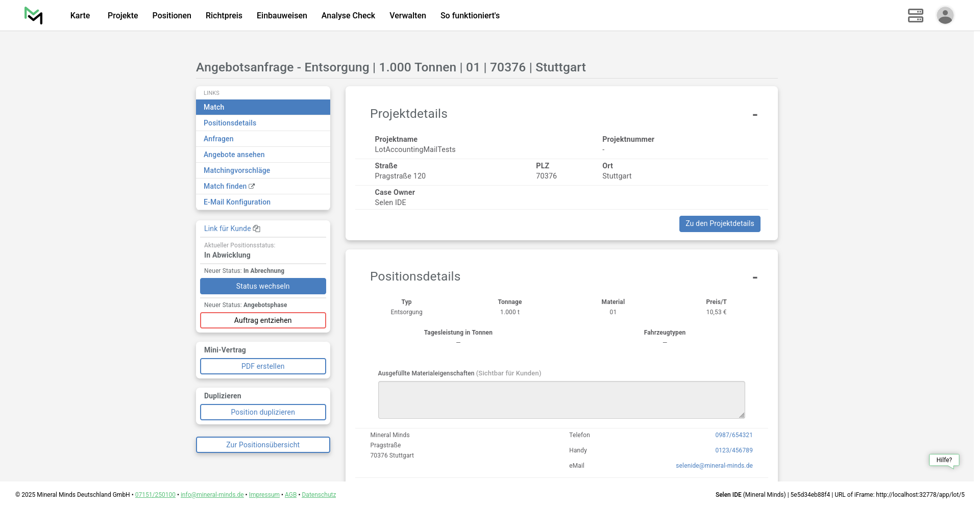
Task: Go to the Richtpreis menu item
Action: coord(224,15)
